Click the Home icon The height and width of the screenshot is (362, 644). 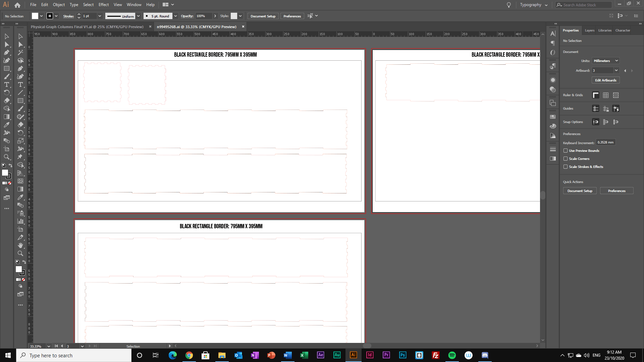click(x=17, y=5)
